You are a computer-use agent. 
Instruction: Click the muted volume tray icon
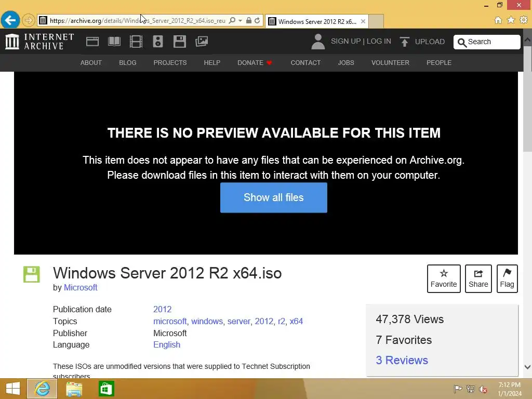click(x=483, y=389)
